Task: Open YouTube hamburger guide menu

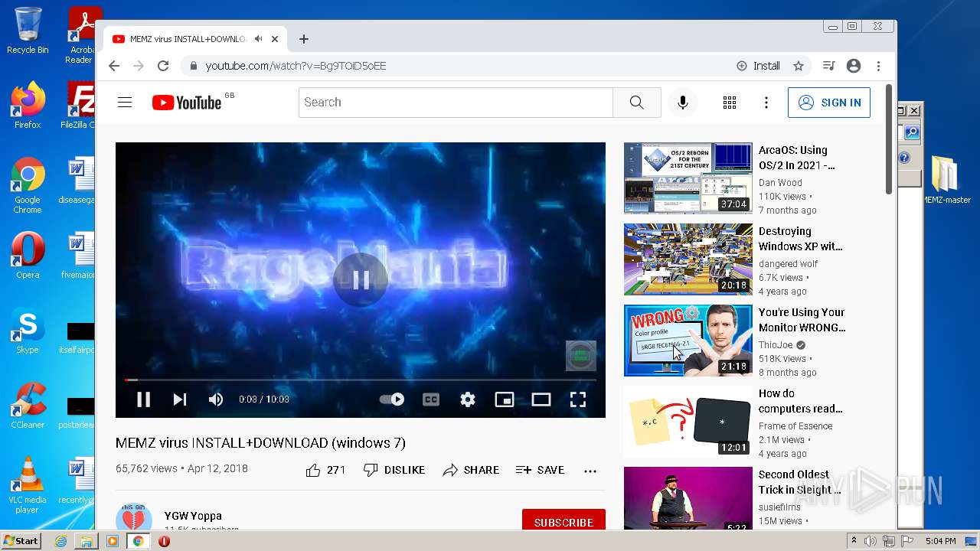Action: [125, 102]
